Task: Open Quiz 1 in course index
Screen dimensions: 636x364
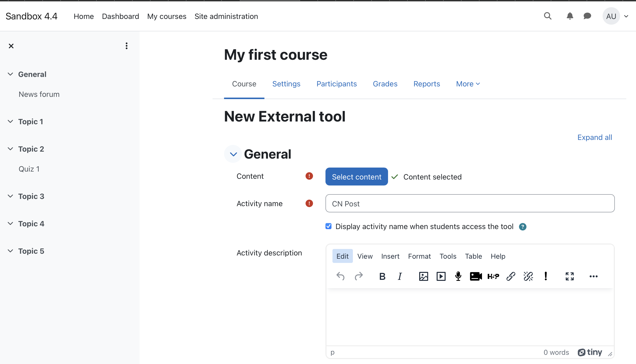Action: pyautogui.click(x=29, y=169)
